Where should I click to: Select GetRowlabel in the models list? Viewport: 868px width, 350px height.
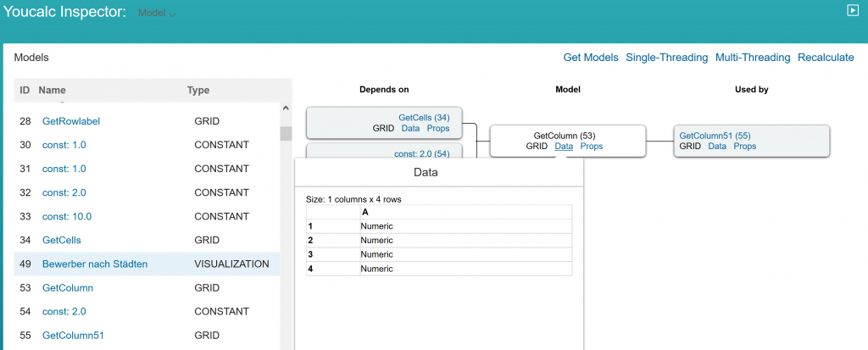pos(71,120)
